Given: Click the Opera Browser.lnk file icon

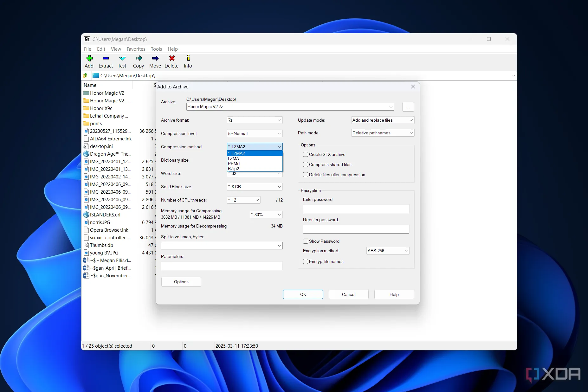Looking at the screenshot, I should coord(86,230).
